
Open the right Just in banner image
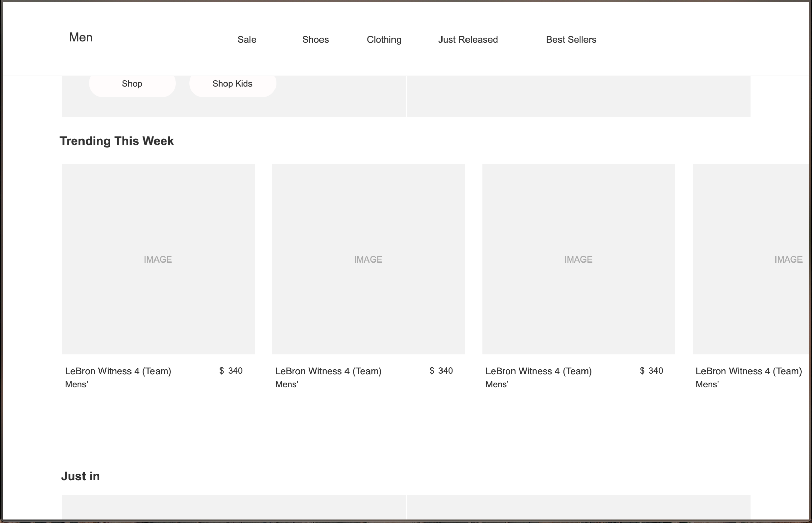[x=578, y=507]
